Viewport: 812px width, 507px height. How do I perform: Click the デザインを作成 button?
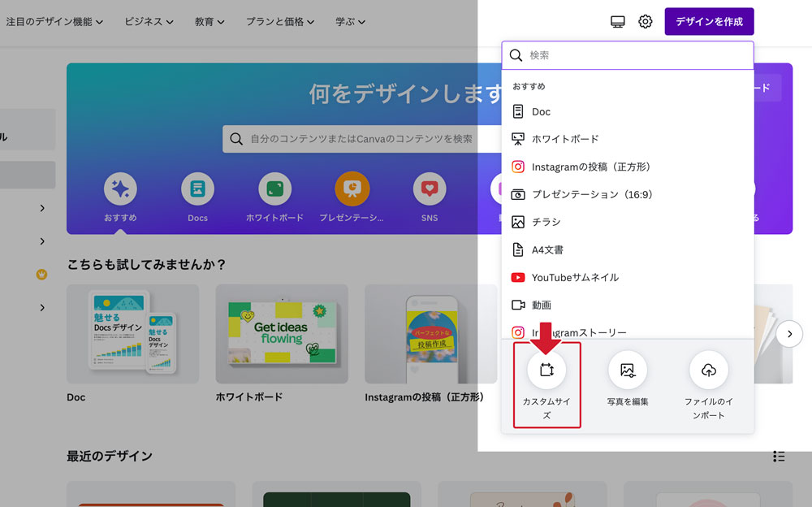coord(709,22)
